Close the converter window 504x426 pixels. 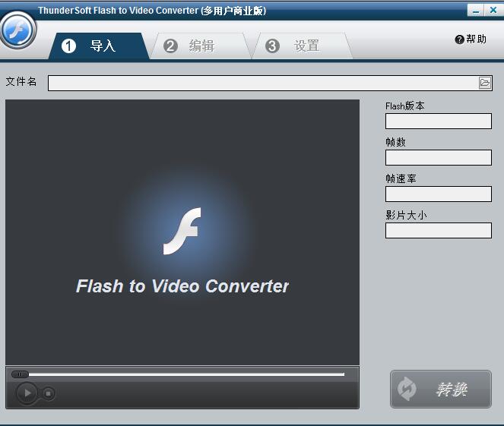[x=494, y=11]
